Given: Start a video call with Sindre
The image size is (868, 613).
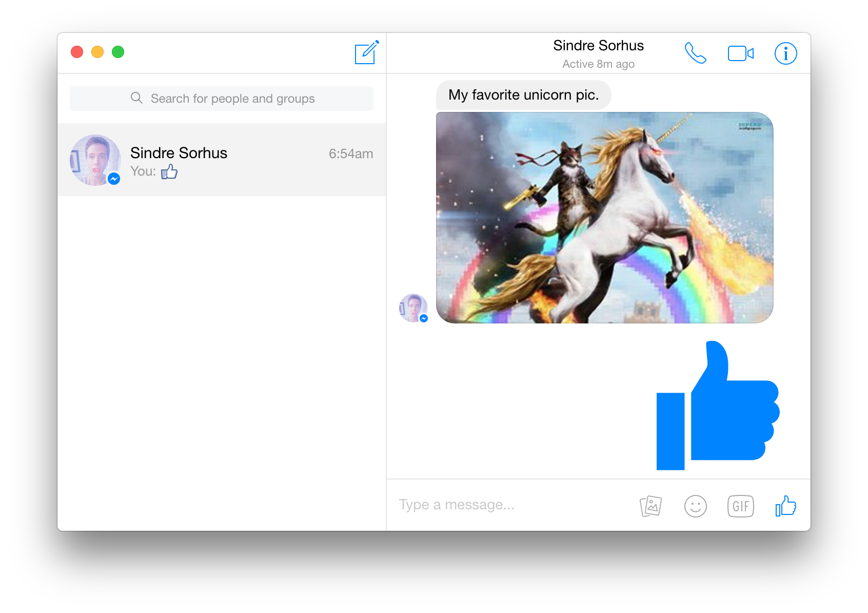Looking at the screenshot, I should [x=741, y=53].
